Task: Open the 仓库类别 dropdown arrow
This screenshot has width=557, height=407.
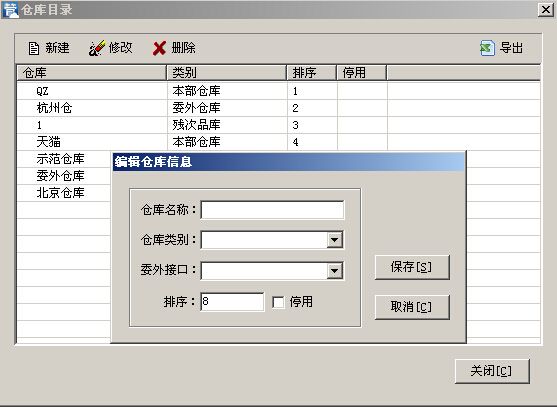Action: (334, 240)
